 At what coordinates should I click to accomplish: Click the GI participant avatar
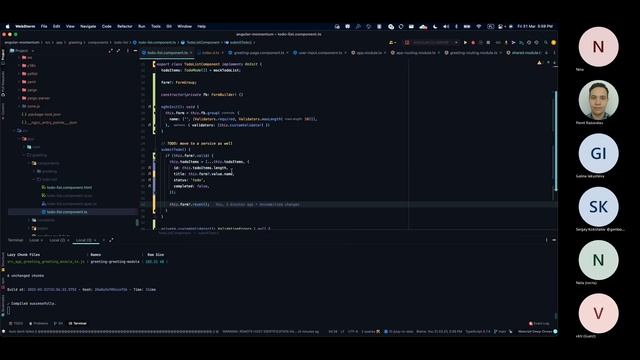pos(598,153)
